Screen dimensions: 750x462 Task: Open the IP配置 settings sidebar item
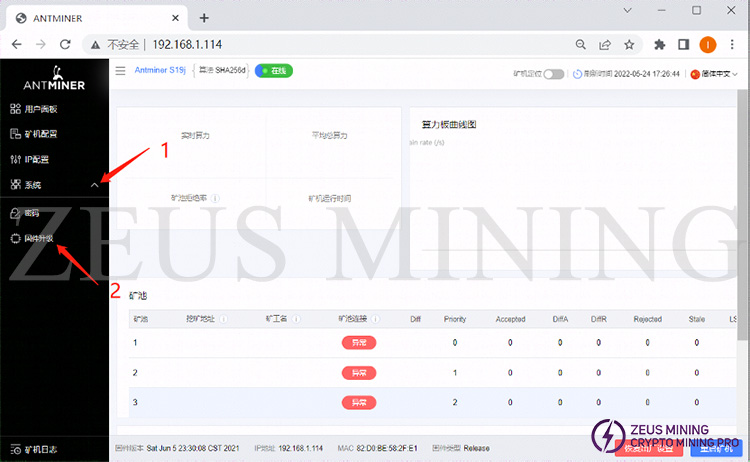[x=34, y=159]
